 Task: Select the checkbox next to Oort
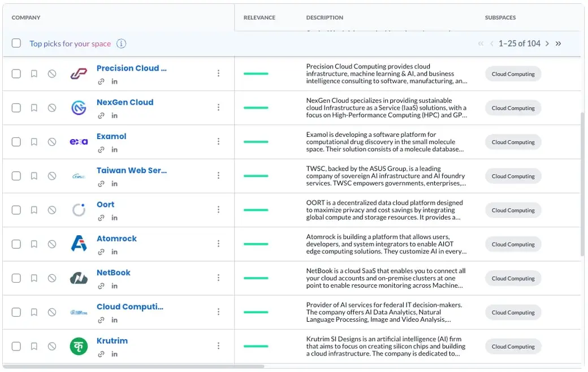pyautogui.click(x=16, y=210)
